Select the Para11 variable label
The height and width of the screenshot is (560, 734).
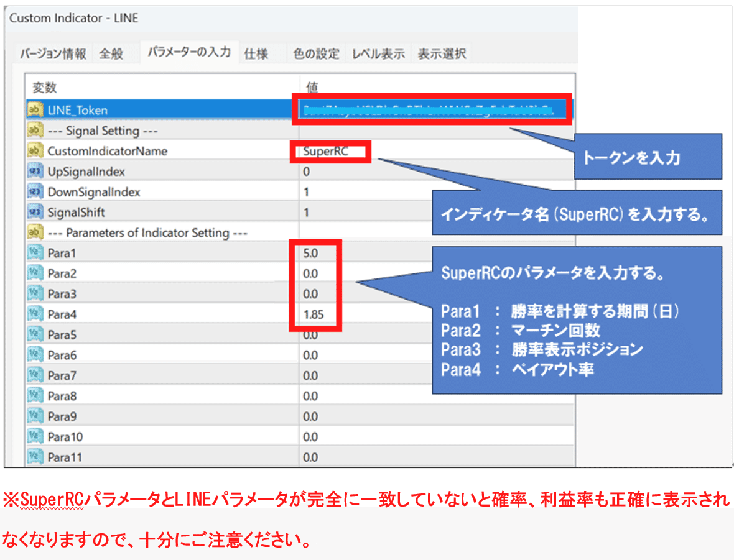[x=65, y=457]
